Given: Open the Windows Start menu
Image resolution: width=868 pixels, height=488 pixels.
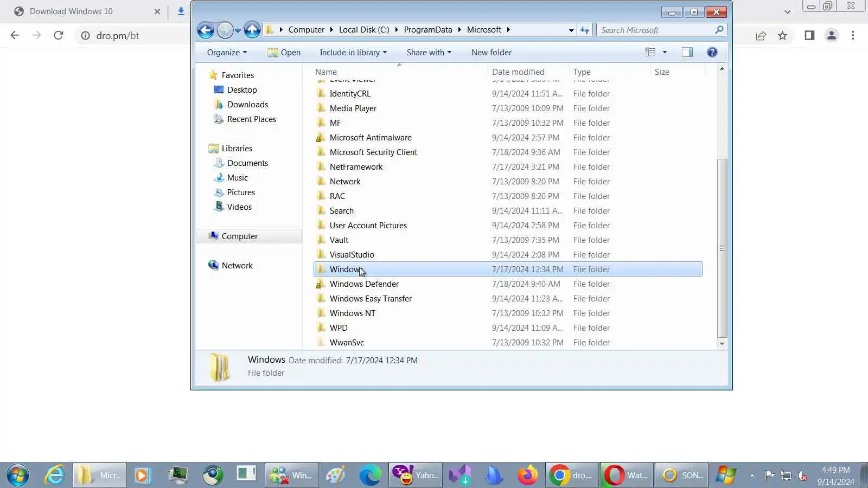Looking at the screenshot, I should [18, 476].
